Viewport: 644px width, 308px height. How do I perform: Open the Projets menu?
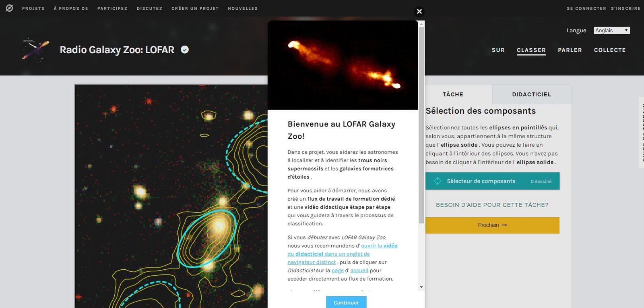click(33, 8)
